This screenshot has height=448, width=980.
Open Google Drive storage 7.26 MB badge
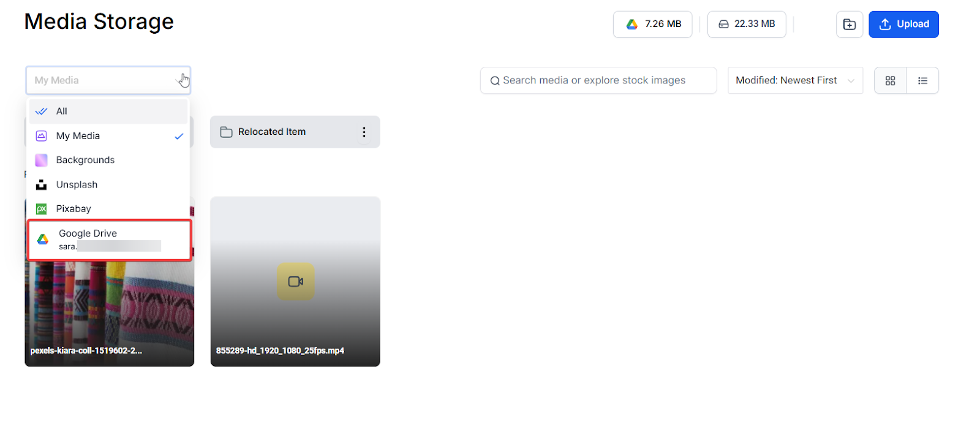(x=653, y=25)
